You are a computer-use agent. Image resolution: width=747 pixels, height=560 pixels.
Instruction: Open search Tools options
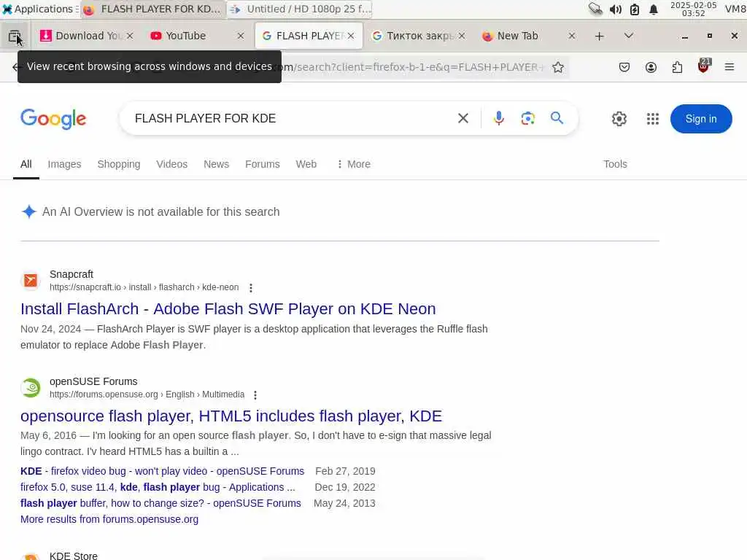coord(615,164)
